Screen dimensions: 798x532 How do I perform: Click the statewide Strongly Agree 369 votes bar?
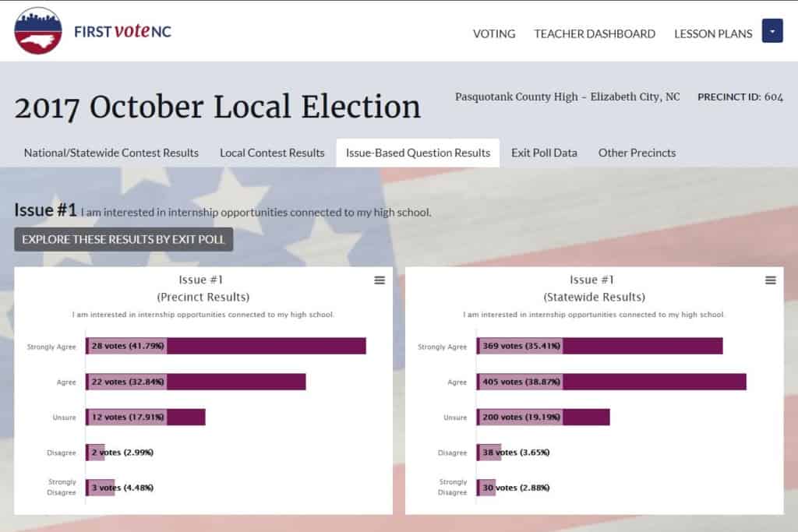coord(600,346)
